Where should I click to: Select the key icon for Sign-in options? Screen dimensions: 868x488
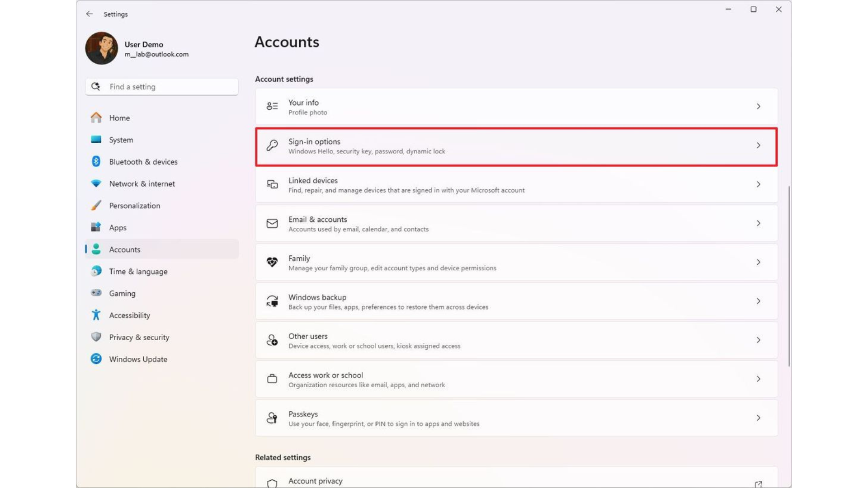[272, 145]
